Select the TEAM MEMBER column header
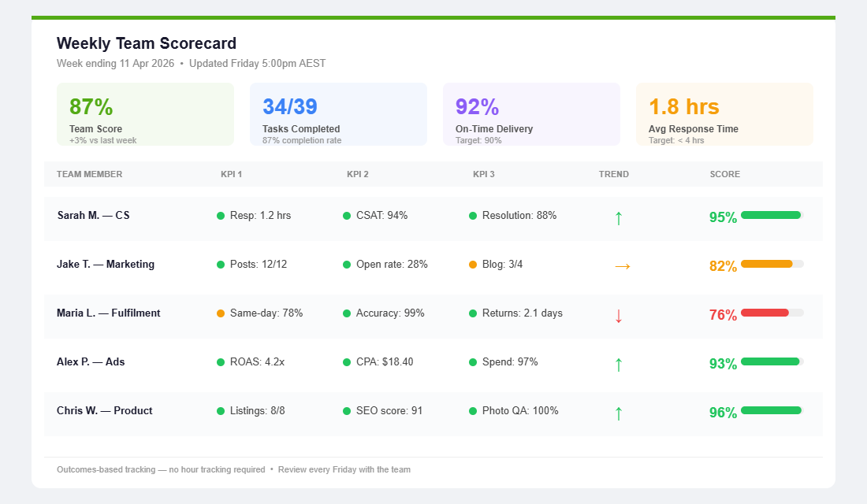The width and height of the screenshot is (867, 504). 89,174
